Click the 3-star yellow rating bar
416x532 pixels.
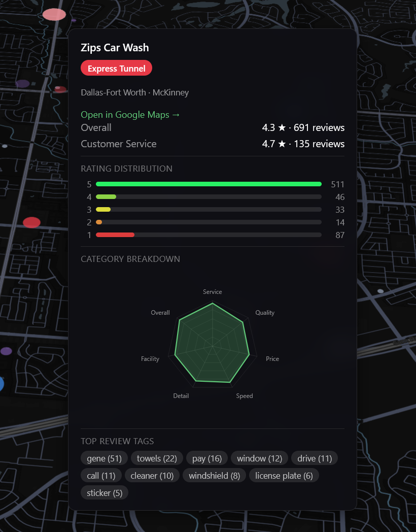[x=103, y=209]
